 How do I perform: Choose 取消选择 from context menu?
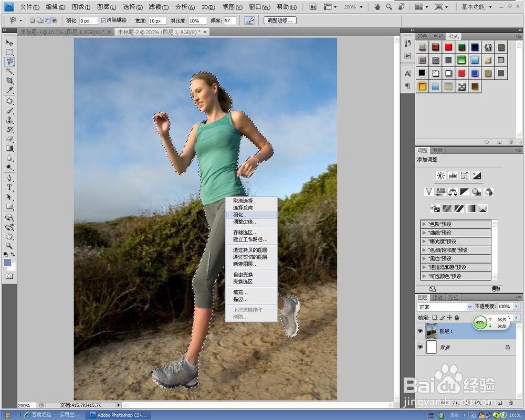[x=251, y=201]
